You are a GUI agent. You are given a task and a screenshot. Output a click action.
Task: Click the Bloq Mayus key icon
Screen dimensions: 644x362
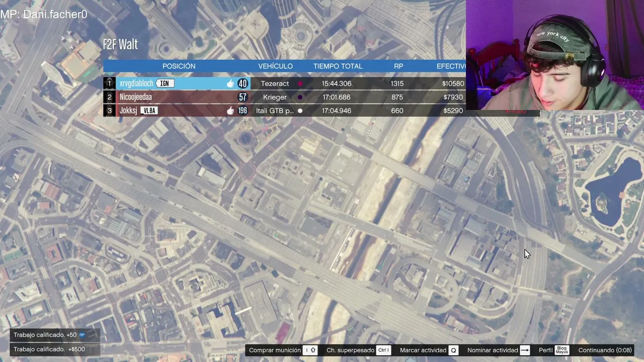coord(562,350)
